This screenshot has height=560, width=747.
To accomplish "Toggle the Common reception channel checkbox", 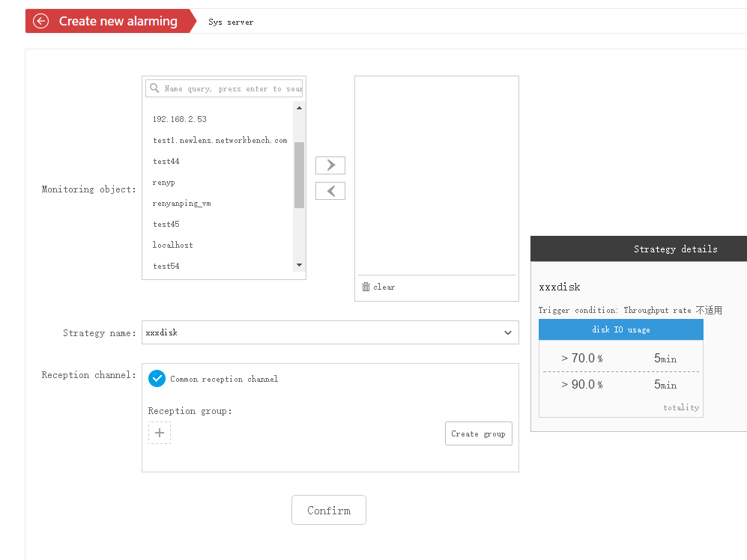I will pos(157,379).
